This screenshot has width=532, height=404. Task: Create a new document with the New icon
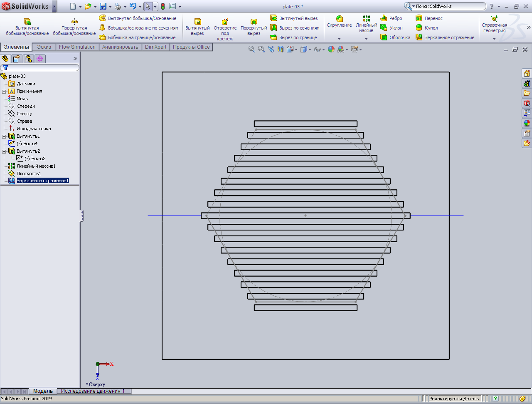pyautogui.click(x=73, y=6)
